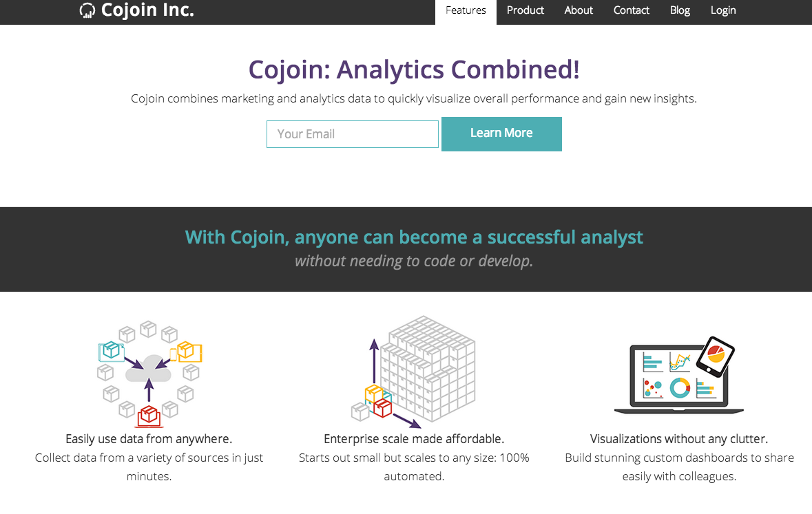Click the Cojoin Inc. brand name

pos(147,10)
